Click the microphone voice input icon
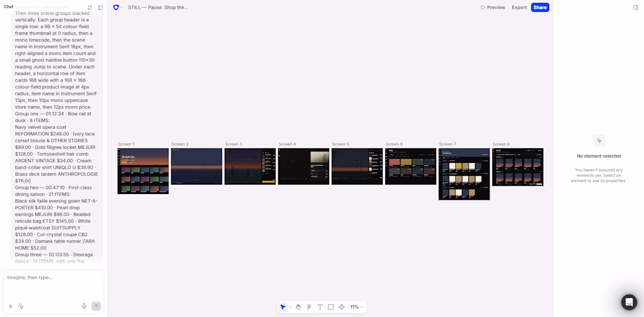This screenshot has height=317, width=644. (84, 306)
